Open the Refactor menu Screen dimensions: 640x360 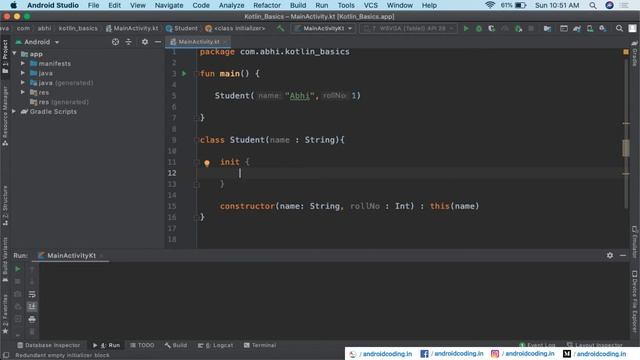267,5
